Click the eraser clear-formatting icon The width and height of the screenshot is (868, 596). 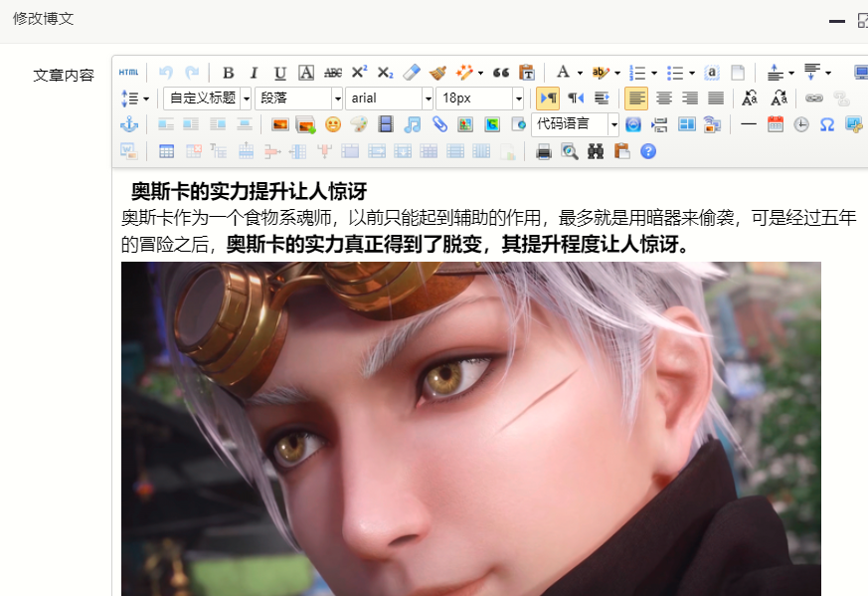(x=412, y=73)
